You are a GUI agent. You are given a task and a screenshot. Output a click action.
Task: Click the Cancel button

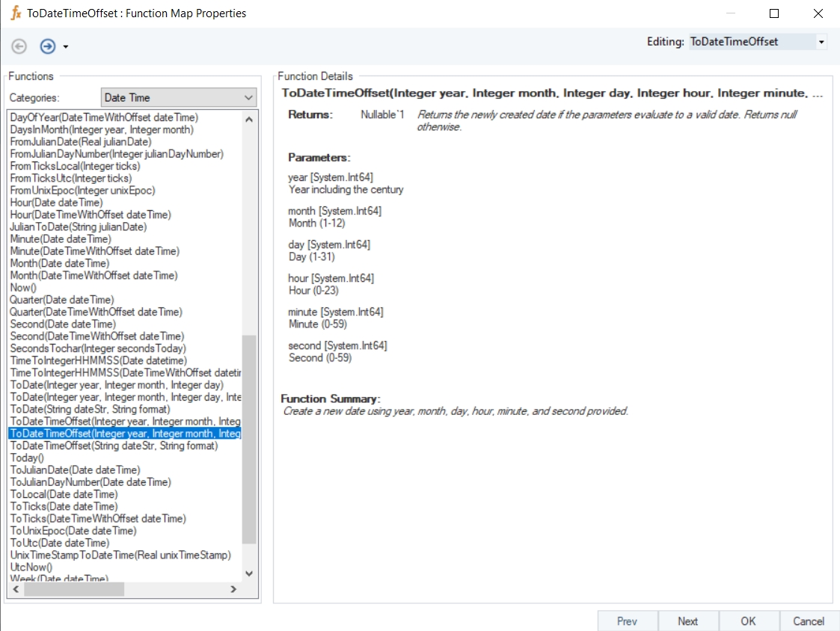[809, 621]
